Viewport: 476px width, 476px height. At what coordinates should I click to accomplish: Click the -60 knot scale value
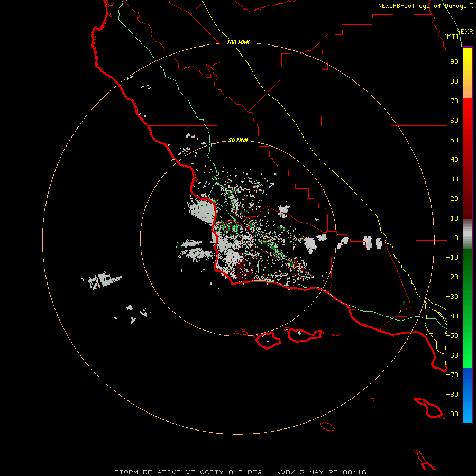(452, 355)
